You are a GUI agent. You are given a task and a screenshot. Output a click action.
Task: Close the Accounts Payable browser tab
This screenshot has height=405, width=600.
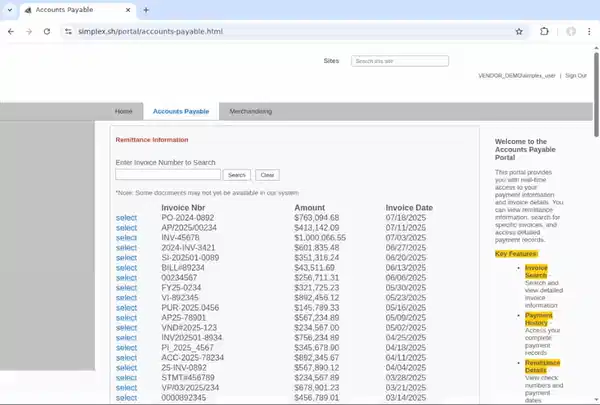[128, 10]
